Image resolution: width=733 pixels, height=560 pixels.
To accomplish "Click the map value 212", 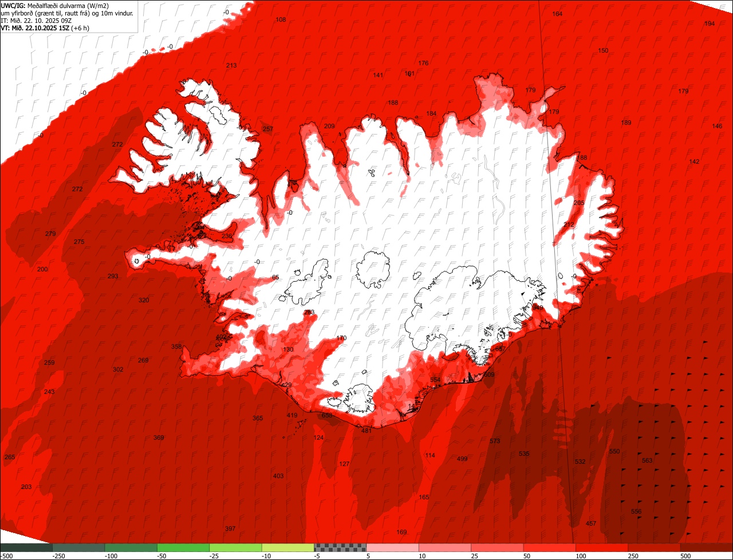I will pos(569,224).
